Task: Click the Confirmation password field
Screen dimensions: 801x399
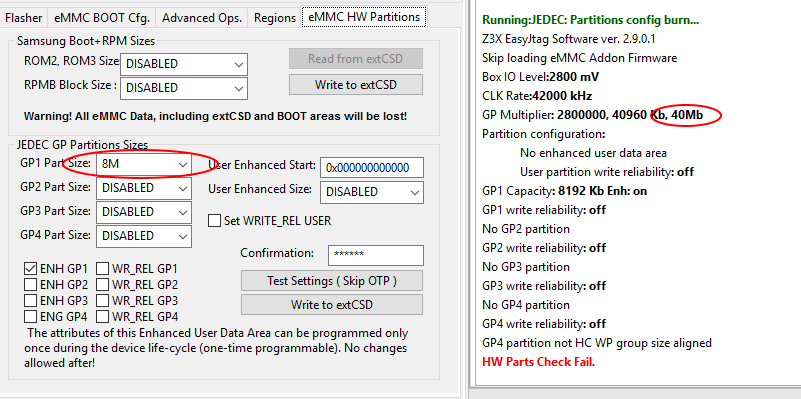Action: pos(375,255)
